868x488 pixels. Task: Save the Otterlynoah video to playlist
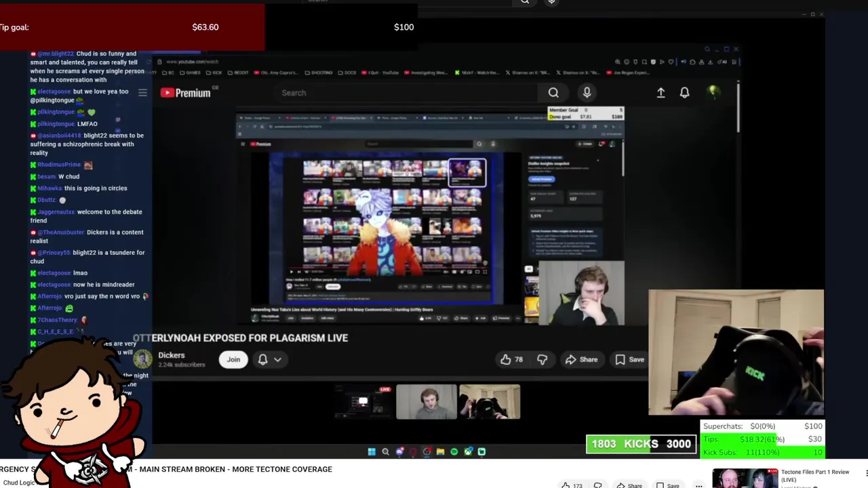coord(630,360)
